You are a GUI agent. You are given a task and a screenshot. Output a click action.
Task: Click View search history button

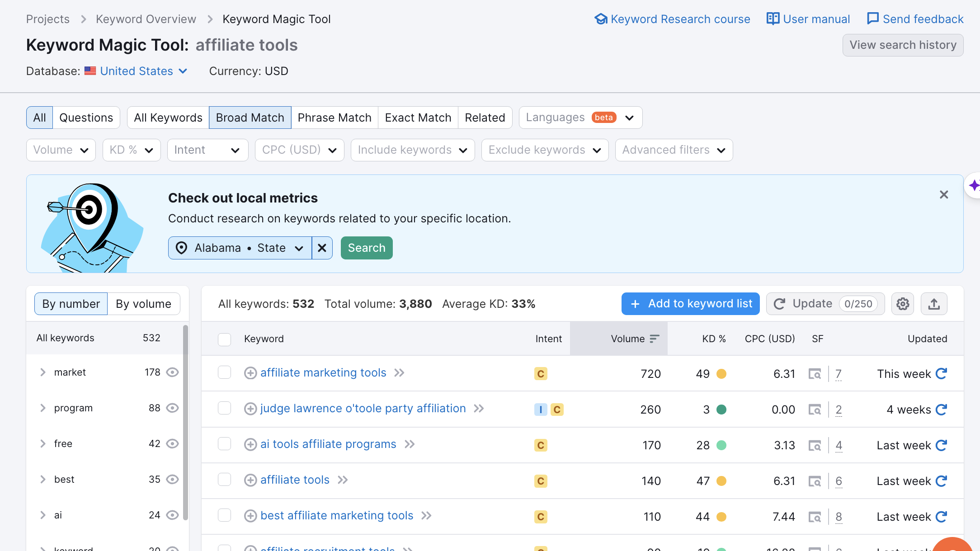click(x=903, y=45)
